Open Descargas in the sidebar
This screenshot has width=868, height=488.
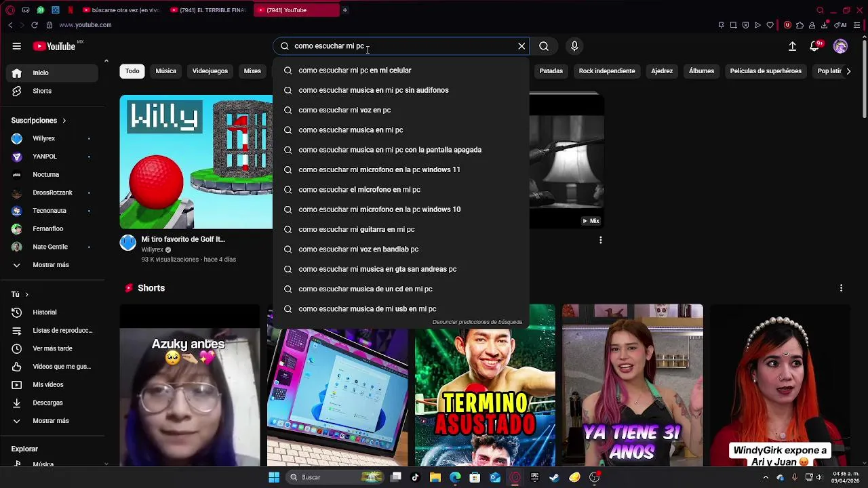[x=52, y=403]
